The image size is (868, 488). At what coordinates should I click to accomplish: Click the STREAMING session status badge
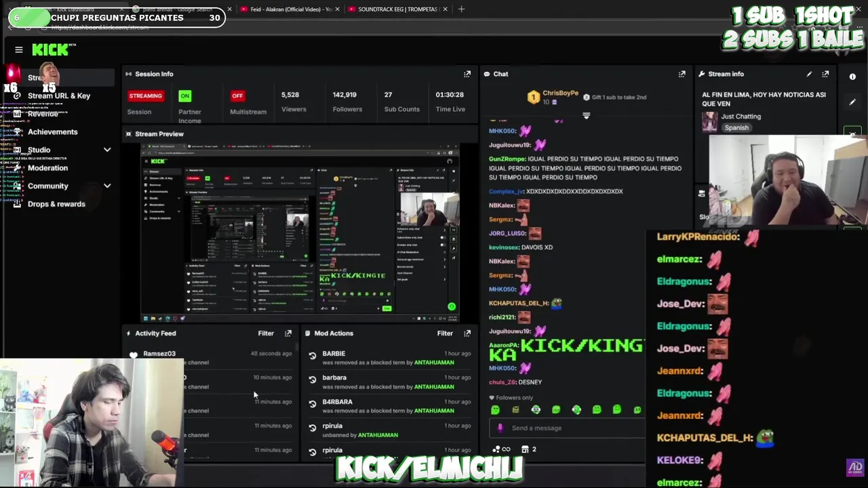tap(145, 96)
